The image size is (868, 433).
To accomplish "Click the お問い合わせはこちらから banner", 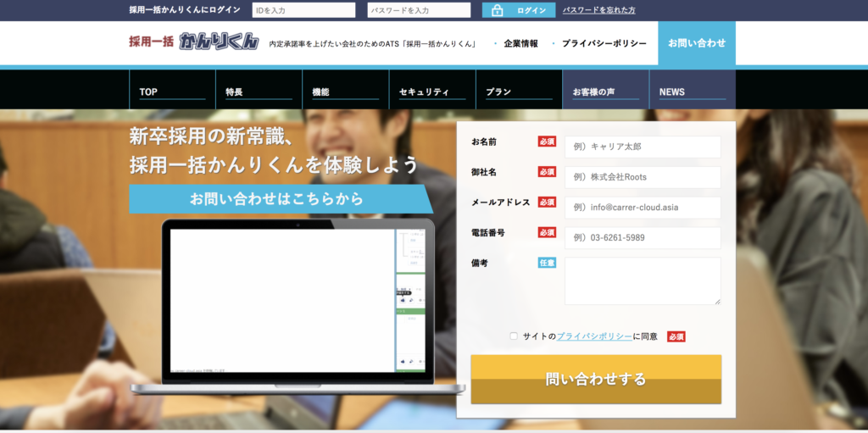I will (281, 199).
